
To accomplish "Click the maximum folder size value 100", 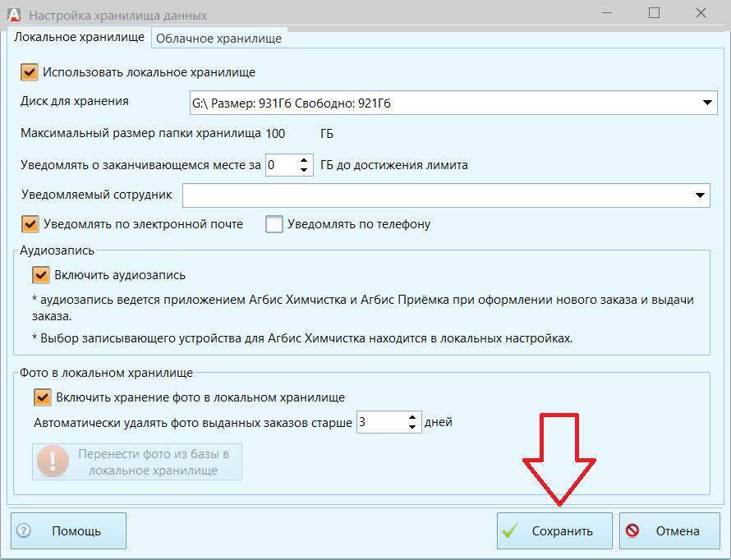I will click(x=275, y=134).
